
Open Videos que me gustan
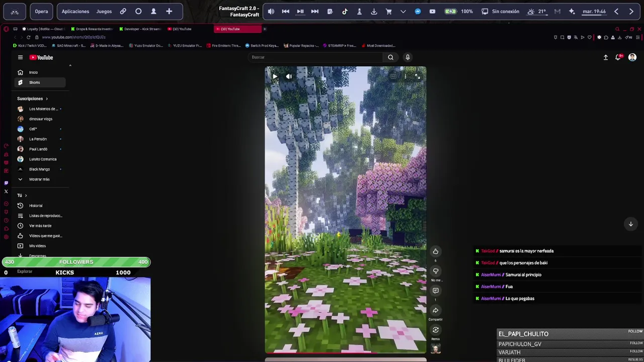pos(40,236)
